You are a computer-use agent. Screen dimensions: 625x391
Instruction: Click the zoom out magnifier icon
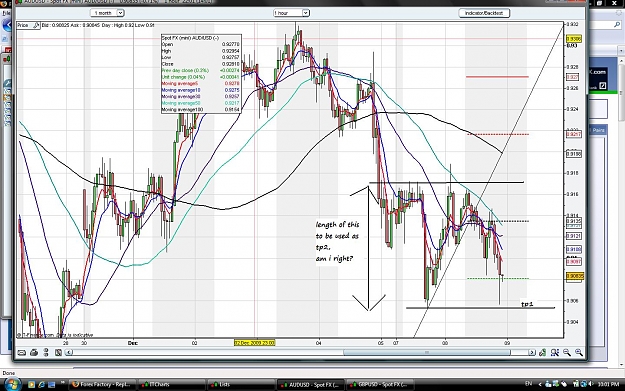coord(566,352)
